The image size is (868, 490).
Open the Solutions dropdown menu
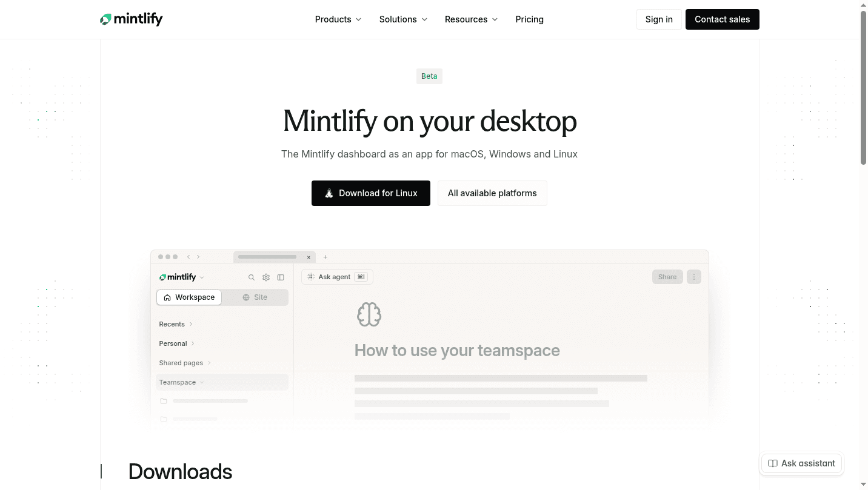click(x=403, y=19)
